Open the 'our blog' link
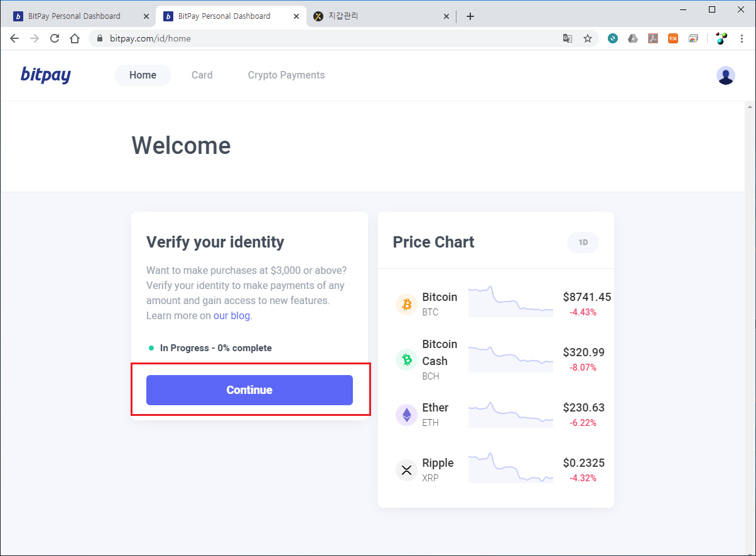Image resolution: width=756 pixels, height=556 pixels. click(x=232, y=315)
